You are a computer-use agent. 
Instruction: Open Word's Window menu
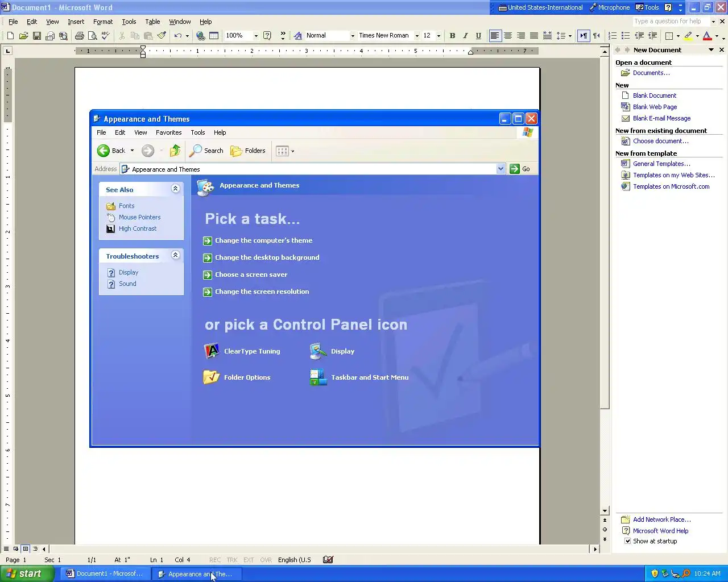coord(180,22)
